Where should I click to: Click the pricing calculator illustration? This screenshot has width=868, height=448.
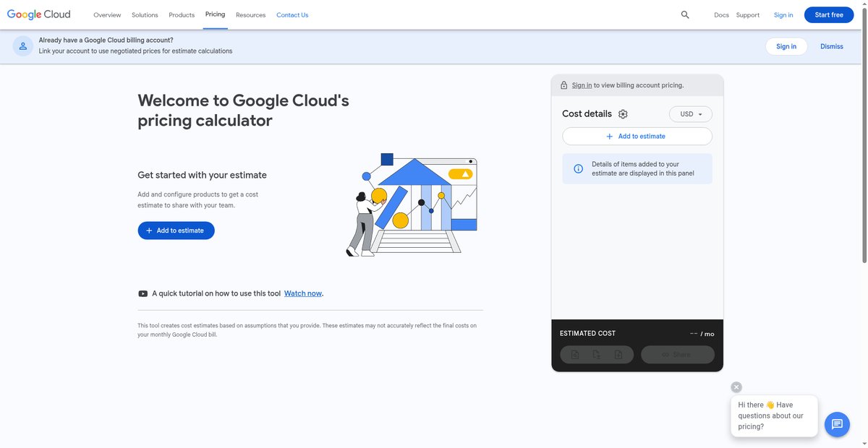pos(412,204)
